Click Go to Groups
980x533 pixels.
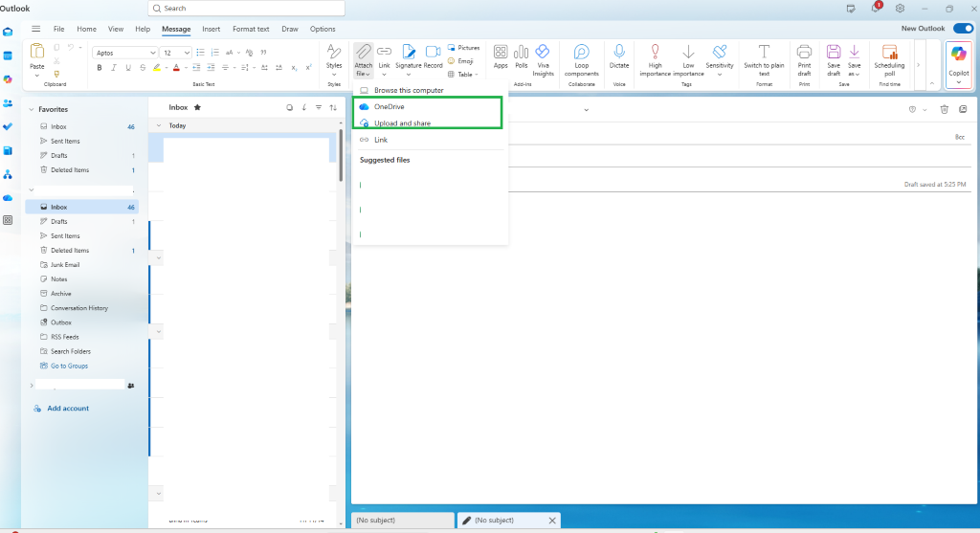69,366
